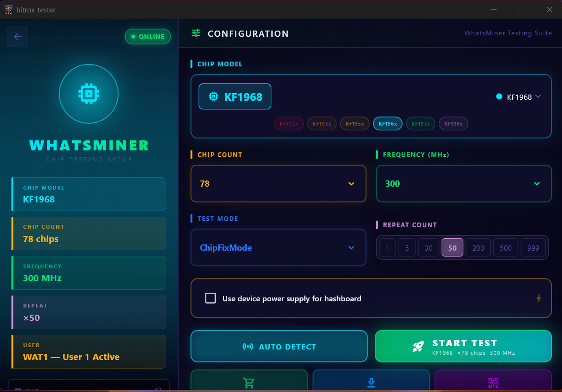Expand the Frequency MHz dropdown

pyautogui.click(x=464, y=183)
